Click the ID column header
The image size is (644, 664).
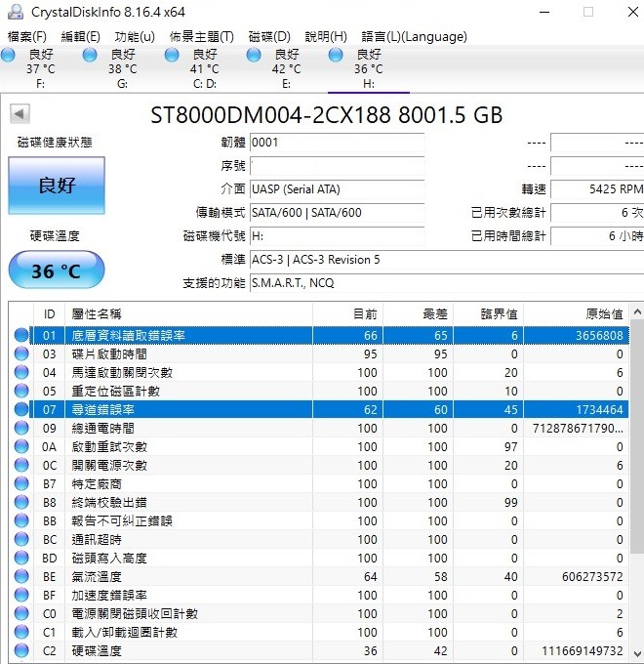[49, 313]
